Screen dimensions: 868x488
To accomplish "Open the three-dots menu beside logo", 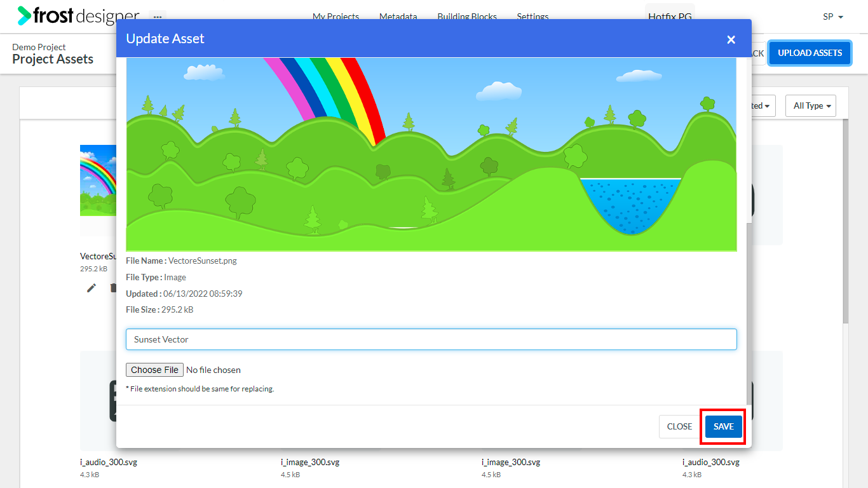I will coord(158,17).
